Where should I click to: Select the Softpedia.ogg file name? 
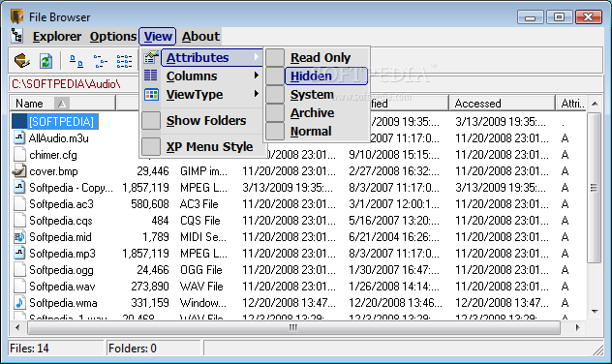pyautogui.click(x=61, y=270)
